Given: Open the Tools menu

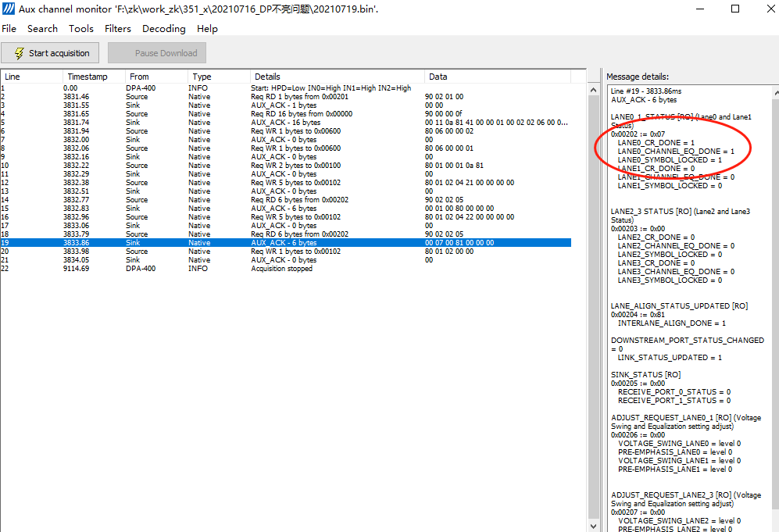Looking at the screenshot, I should [x=80, y=29].
